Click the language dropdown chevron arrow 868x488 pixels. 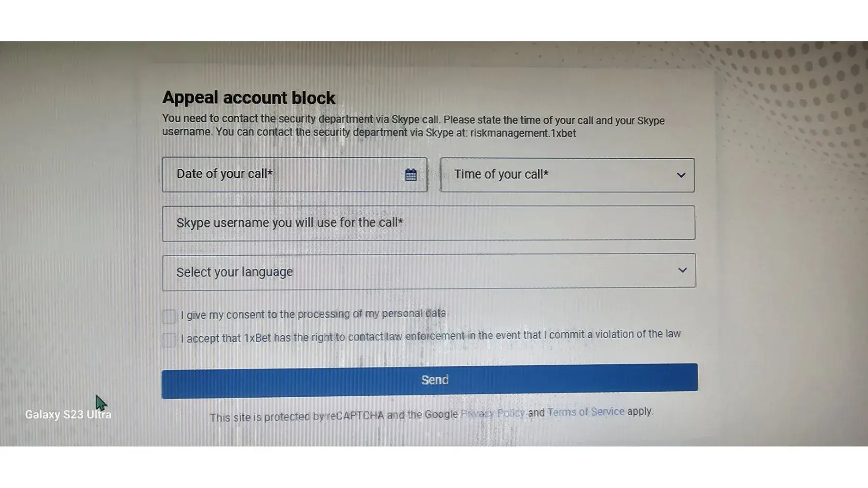[x=682, y=270]
